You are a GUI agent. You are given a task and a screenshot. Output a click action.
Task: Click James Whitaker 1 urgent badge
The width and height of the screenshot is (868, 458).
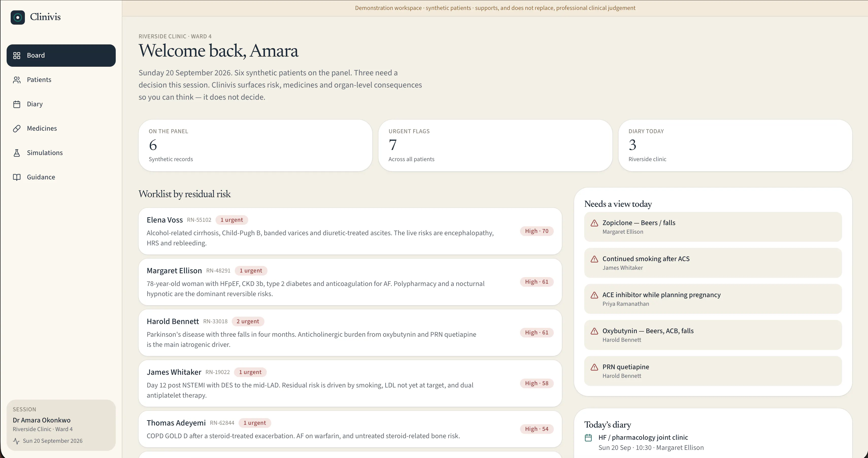[250, 372]
